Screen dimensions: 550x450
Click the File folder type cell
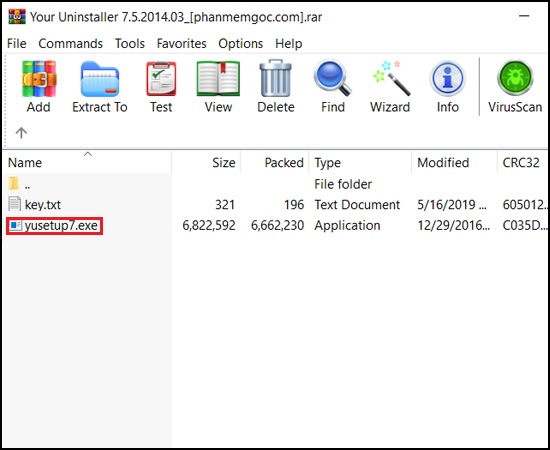tap(343, 184)
